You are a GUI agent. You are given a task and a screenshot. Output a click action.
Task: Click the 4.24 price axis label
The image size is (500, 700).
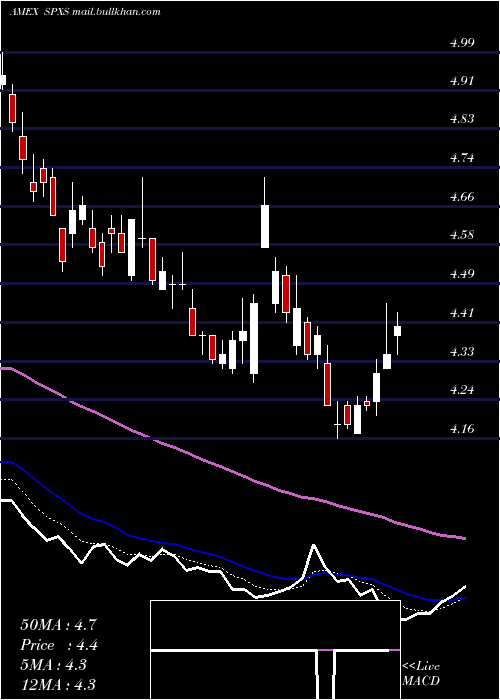(x=462, y=390)
